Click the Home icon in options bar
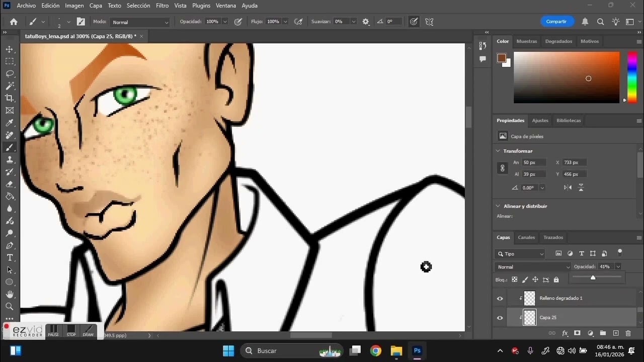 pos(14,22)
